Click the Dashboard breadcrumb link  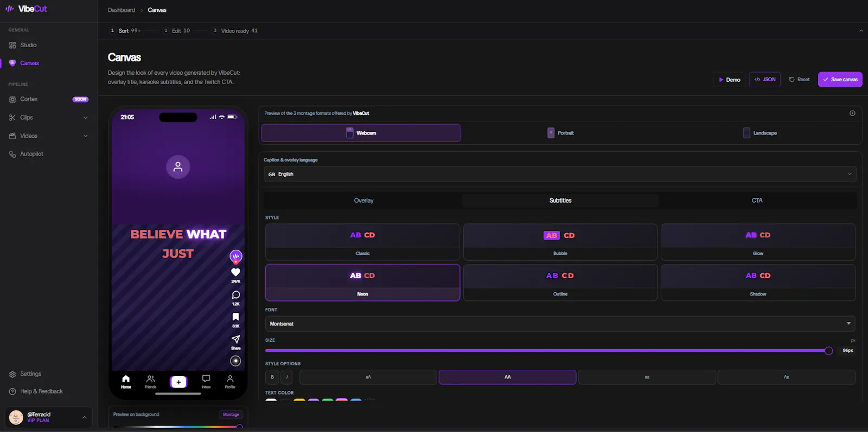(x=122, y=10)
